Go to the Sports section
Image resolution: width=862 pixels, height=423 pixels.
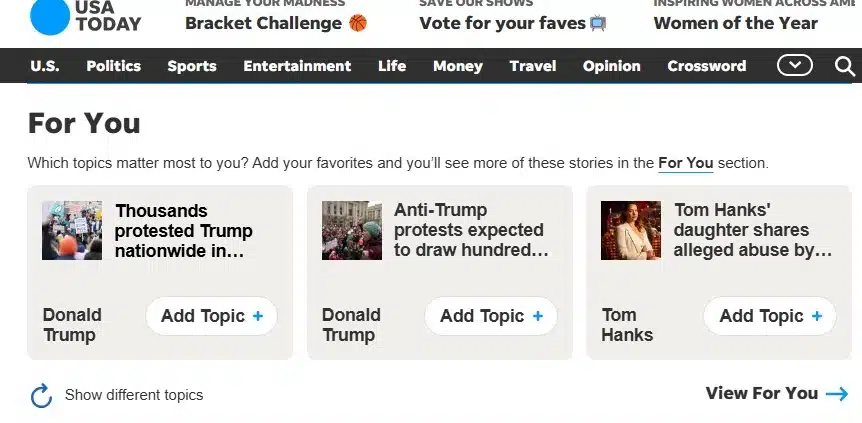[192, 66]
